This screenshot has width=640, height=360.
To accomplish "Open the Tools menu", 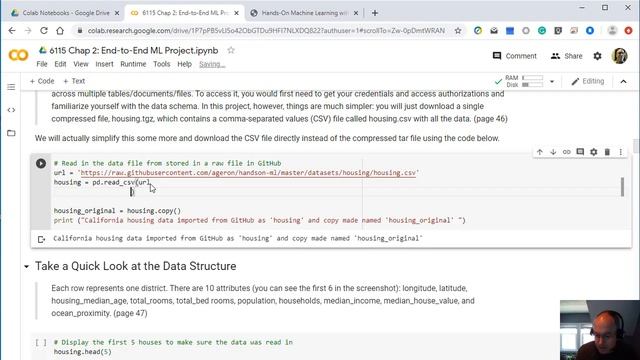I will 162,64.
